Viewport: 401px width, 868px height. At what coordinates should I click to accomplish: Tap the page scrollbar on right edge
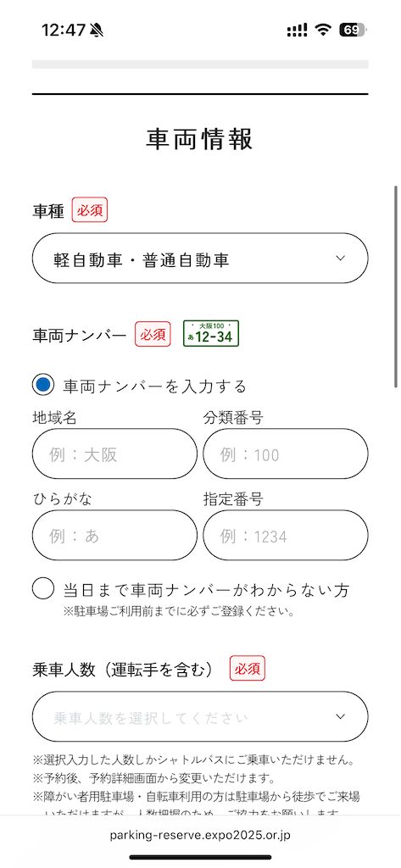pos(395,287)
